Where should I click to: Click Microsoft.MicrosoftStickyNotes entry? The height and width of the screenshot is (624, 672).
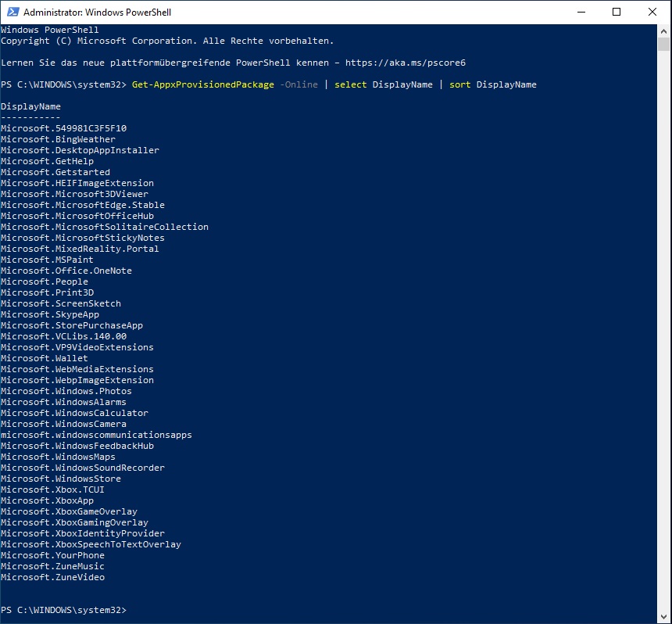tap(83, 238)
